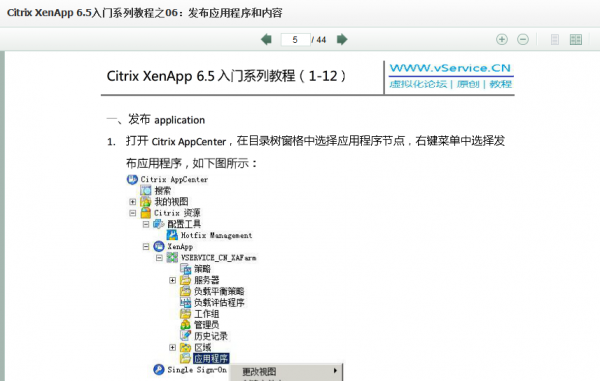Viewport: 600px width, 381px height.
Task: Select the 历史记录 tree label
Action: (x=211, y=336)
